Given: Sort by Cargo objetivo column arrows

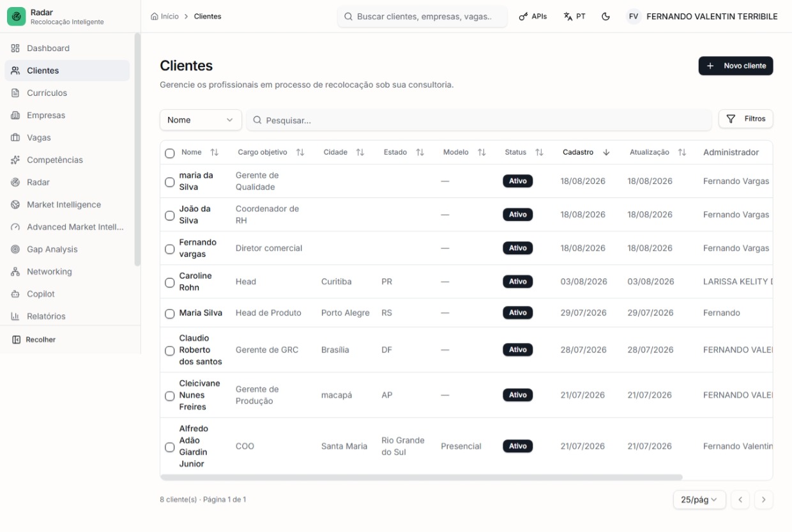Looking at the screenshot, I should [x=300, y=153].
